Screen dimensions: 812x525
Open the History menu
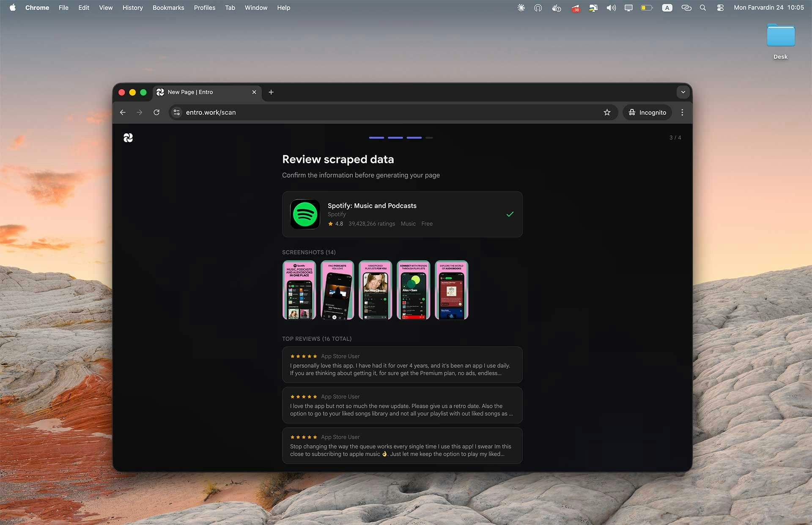tap(132, 8)
